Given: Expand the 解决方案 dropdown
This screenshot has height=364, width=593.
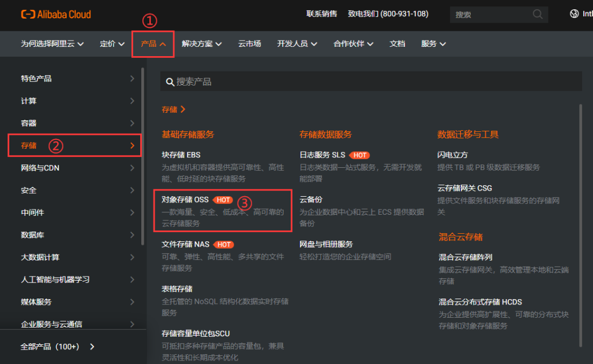Looking at the screenshot, I should click(202, 44).
